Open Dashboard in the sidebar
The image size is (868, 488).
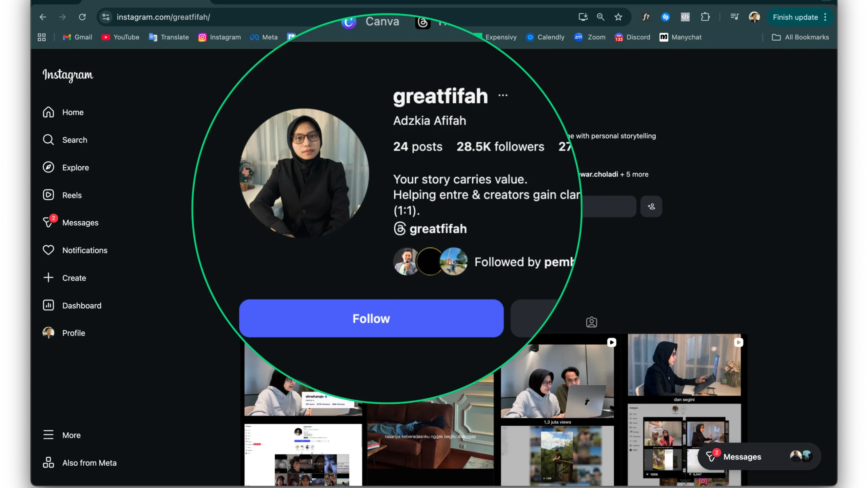point(72,306)
